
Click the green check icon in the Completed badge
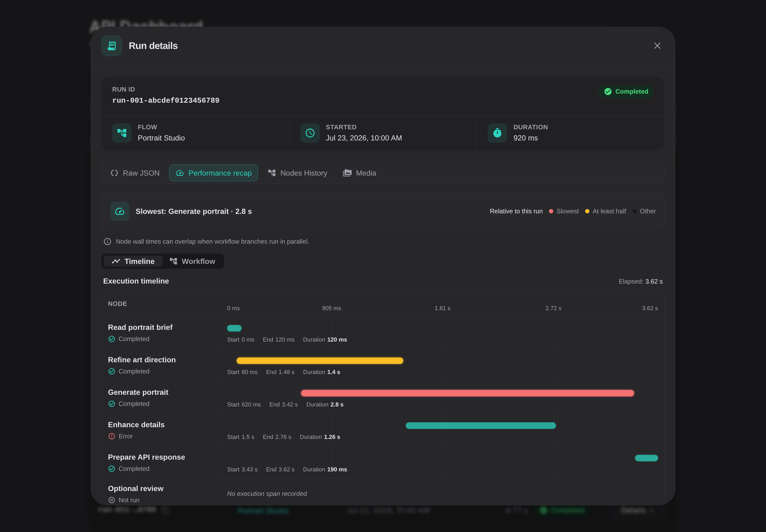608,91
